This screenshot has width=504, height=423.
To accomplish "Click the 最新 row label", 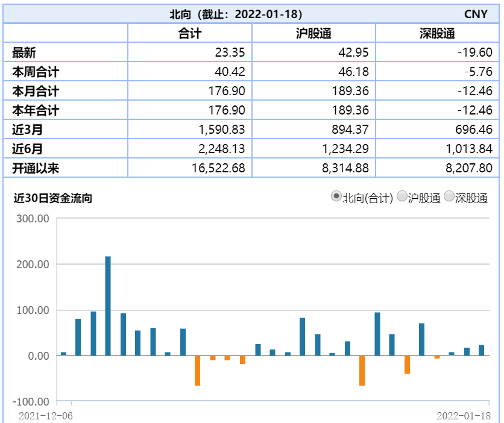I will pyautogui.click(x=24, y=52).
